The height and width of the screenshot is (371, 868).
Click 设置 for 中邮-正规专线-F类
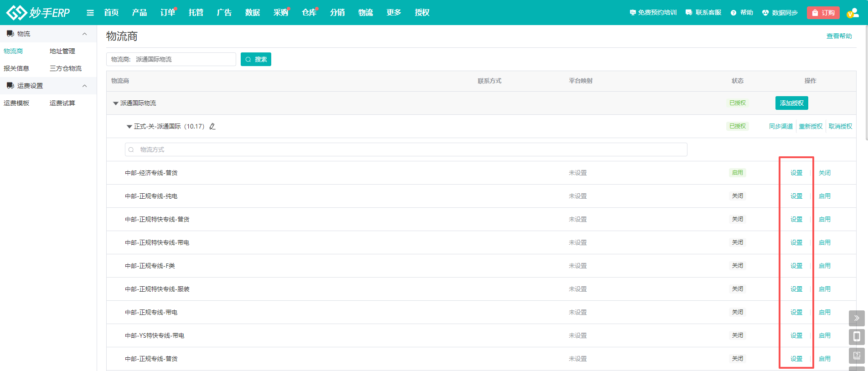click(x=796, y=266)
